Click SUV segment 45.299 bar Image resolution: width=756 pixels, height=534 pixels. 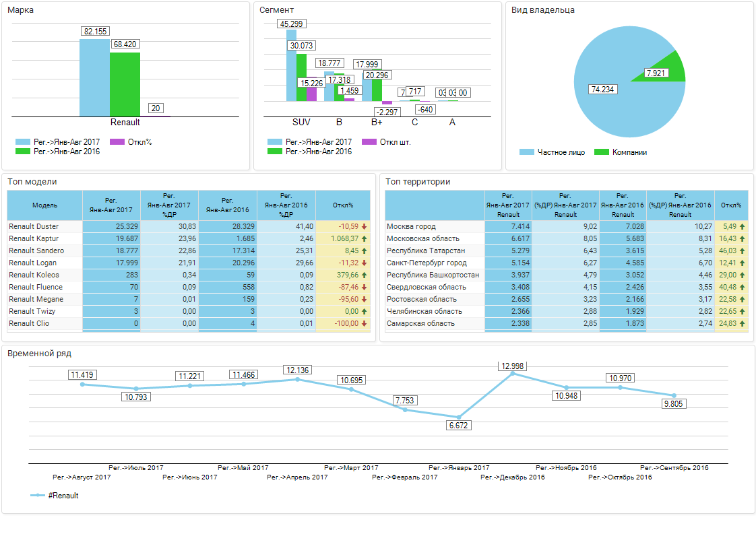coord(291,65)
